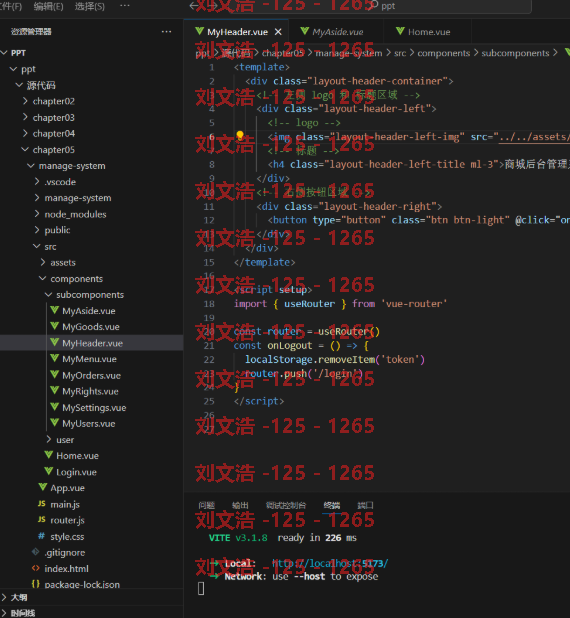This screenshot has height=618, width=570.
Task: Expand the chapter03 folder
Action: tap(25, 117)
